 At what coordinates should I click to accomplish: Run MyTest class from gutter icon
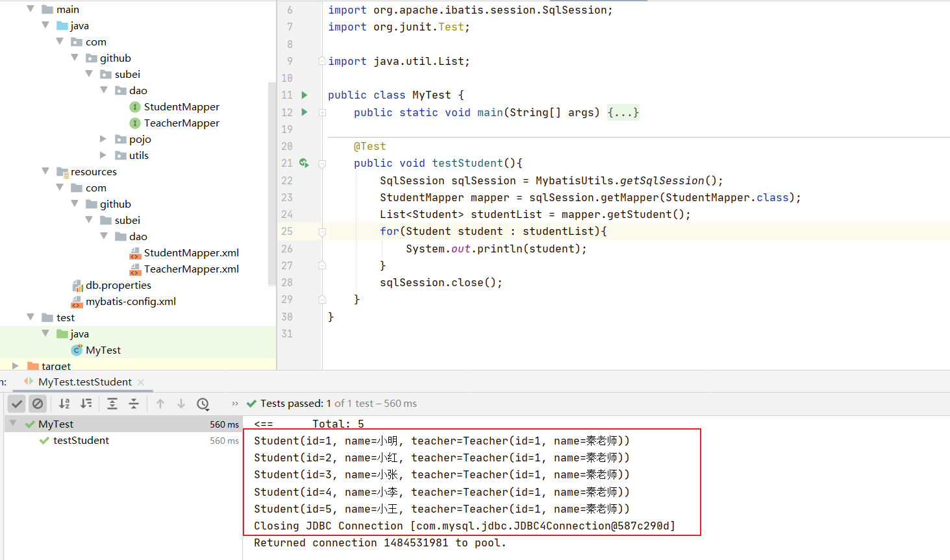pyautogui.click(x=305, y=95)
